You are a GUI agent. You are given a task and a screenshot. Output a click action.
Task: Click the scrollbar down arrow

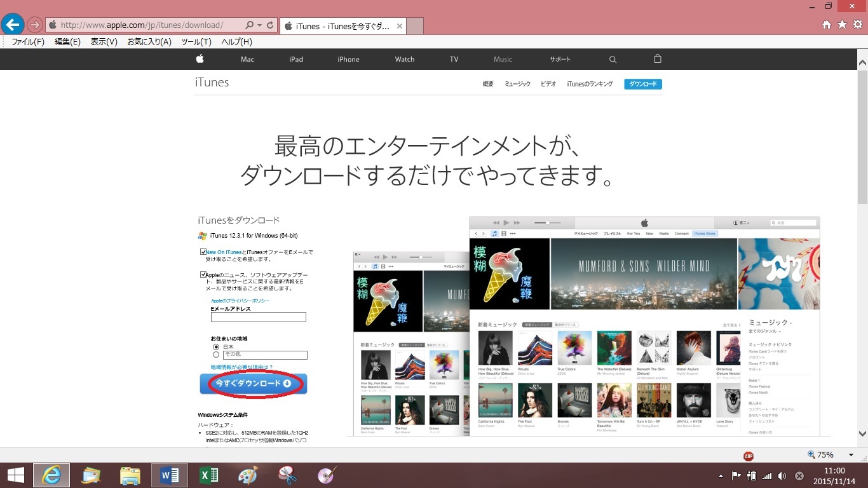click(x=862, y=434)
